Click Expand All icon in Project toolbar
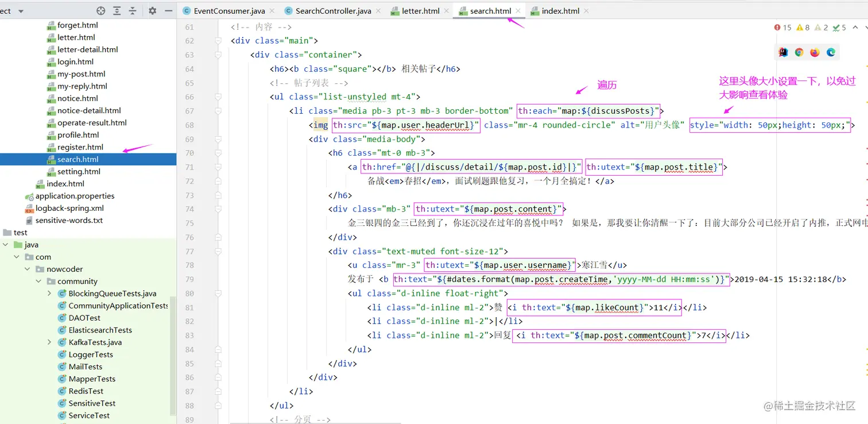 pyautogui.click(x=117, y=10)
